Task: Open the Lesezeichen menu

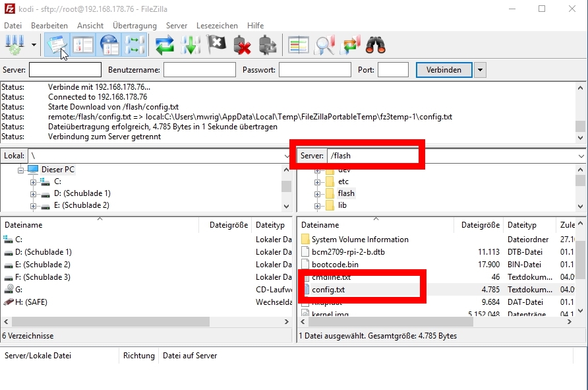Action: [x=217, y=25]
